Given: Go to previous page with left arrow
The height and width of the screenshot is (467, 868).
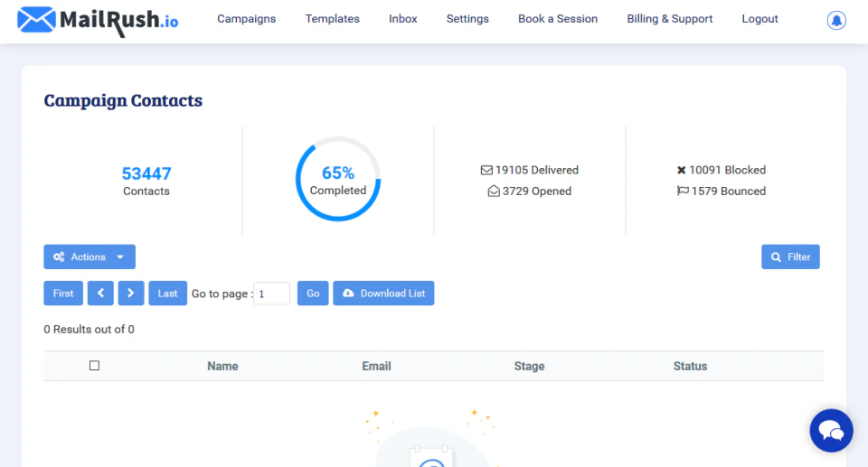Looking at the screenshot, I should (100, 294).
